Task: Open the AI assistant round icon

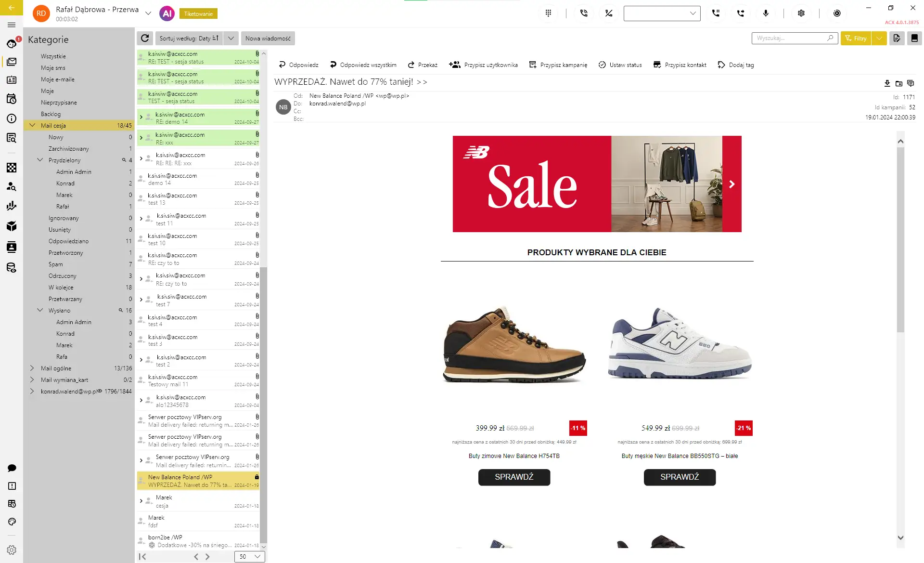Action: pos(167,13)
